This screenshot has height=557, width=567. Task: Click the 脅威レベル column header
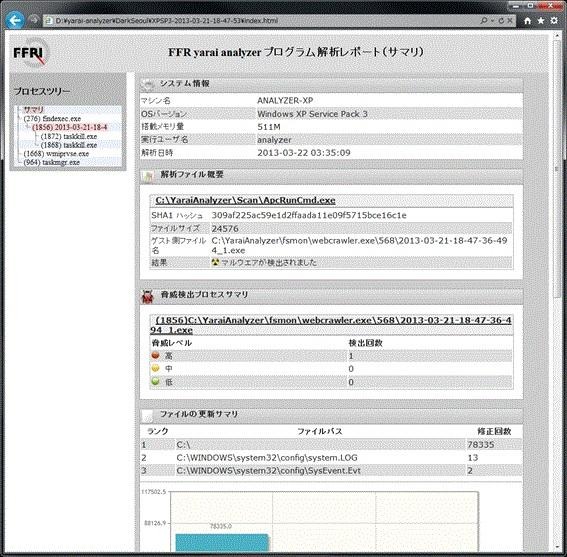[x=172, y=343]
